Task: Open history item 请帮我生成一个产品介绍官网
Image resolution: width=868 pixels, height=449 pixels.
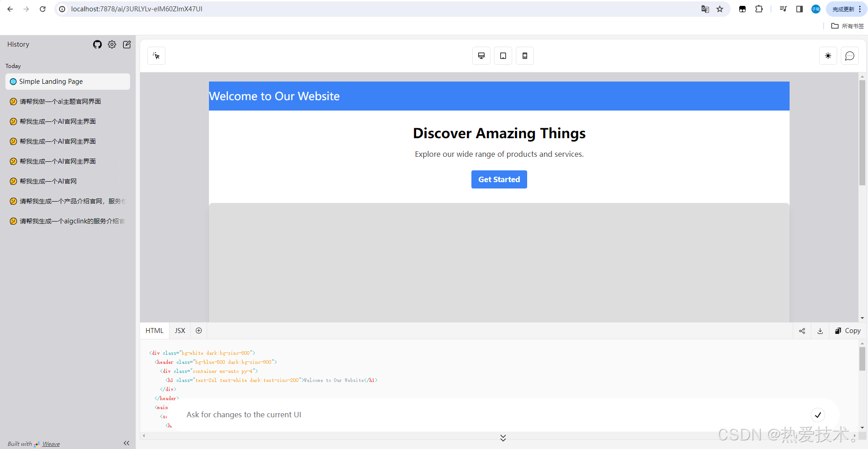Action: 68,201
